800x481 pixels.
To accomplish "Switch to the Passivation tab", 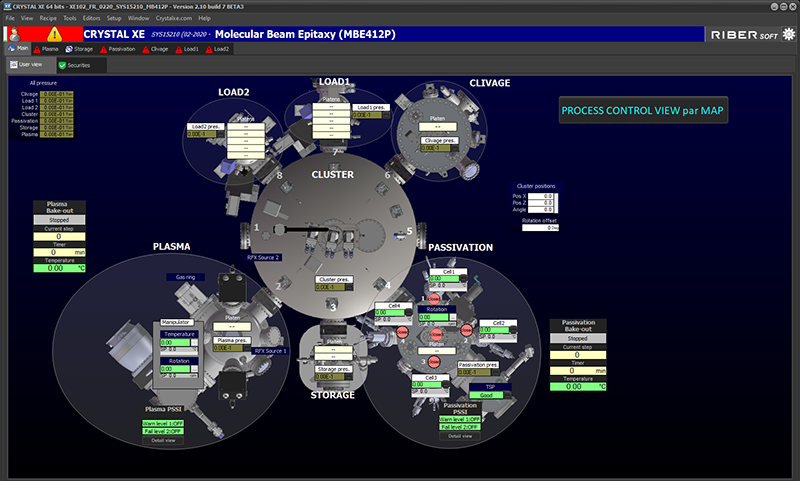I will tap(117, 49).
